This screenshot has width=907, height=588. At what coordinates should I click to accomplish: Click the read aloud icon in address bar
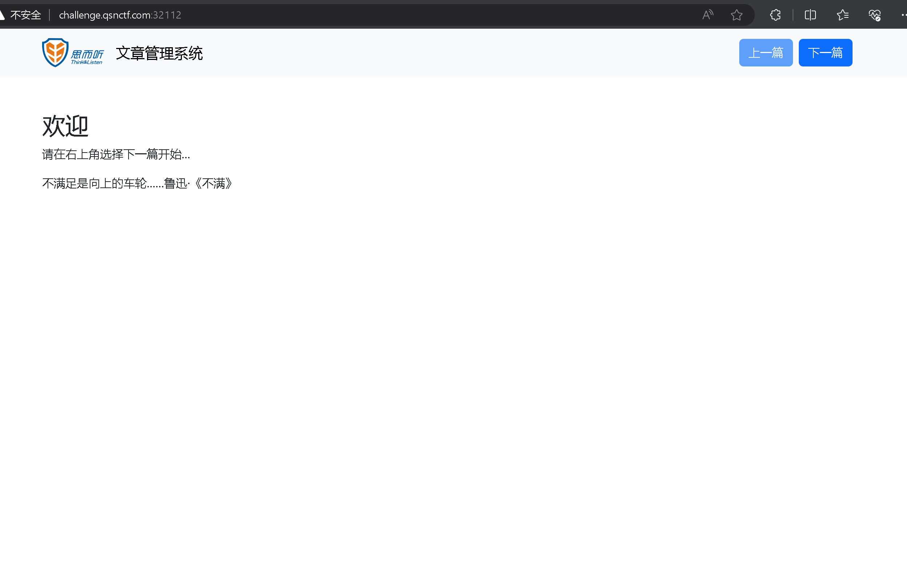click(x=707, y=15)
